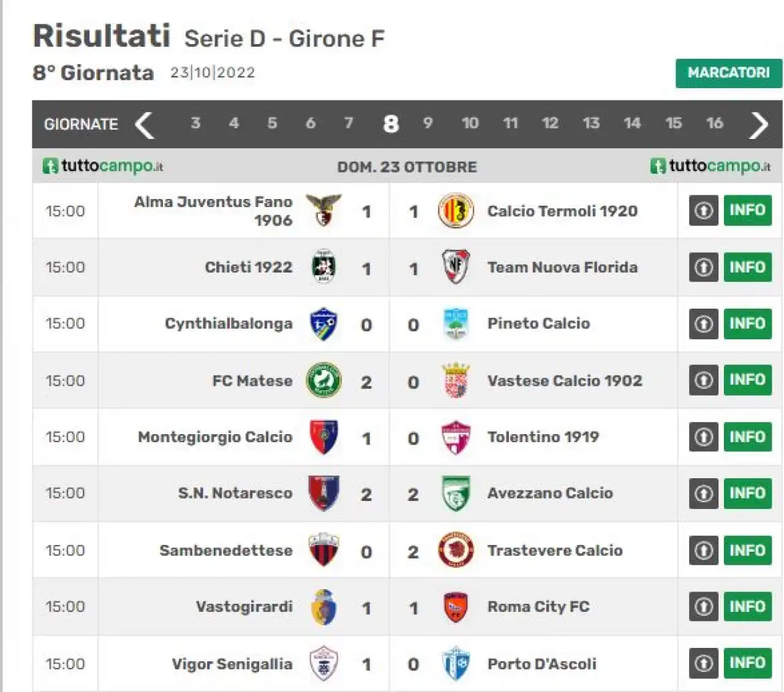Click the tuttocampo.it logo on the left
784x692 pixels.
(103, 166)
